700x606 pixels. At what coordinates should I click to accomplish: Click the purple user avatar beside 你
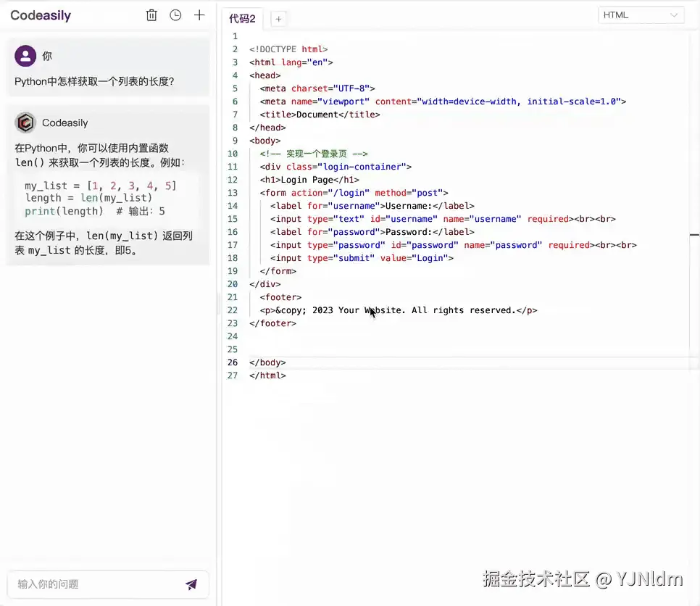tap(25, 55)
